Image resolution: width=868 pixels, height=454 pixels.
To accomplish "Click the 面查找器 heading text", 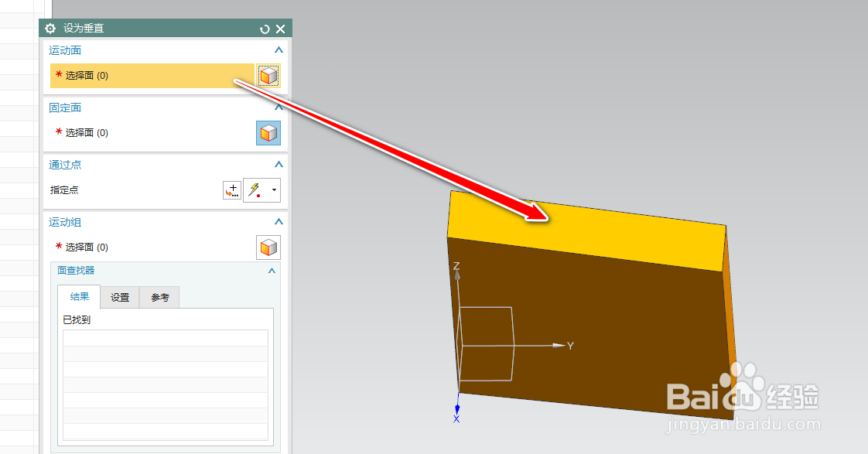I will [x=76, y=270].
